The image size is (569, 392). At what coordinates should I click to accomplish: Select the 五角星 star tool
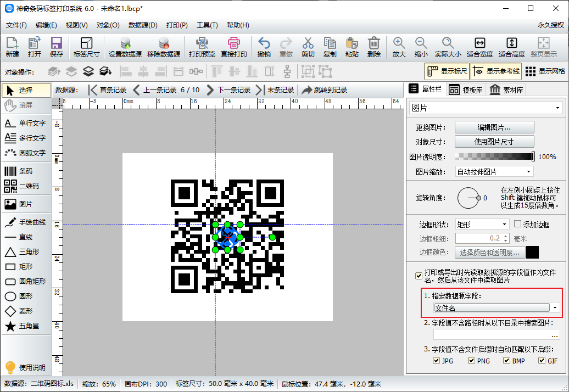pyautogui.click(x=26, y=326)
